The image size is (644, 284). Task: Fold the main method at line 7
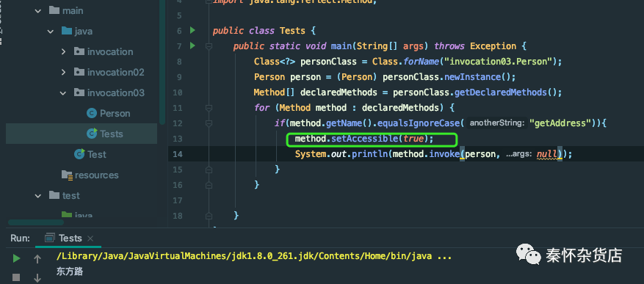click(209, 46)
